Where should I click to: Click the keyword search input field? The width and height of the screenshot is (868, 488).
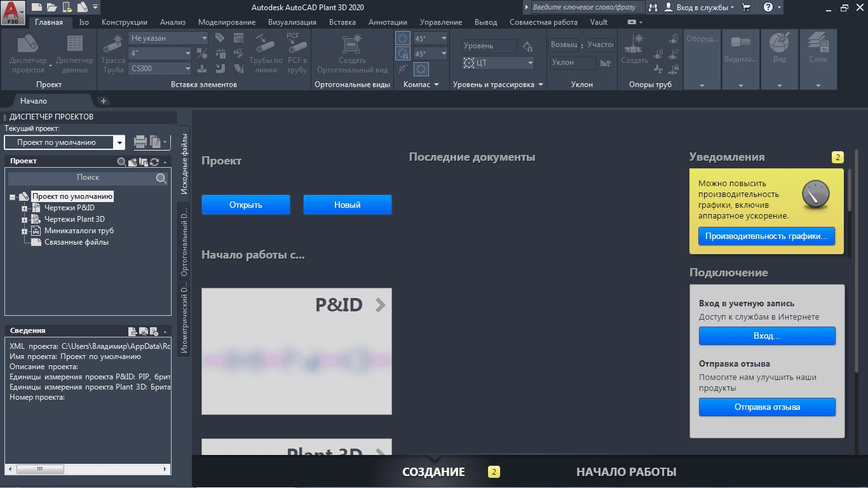coord(587,8)
